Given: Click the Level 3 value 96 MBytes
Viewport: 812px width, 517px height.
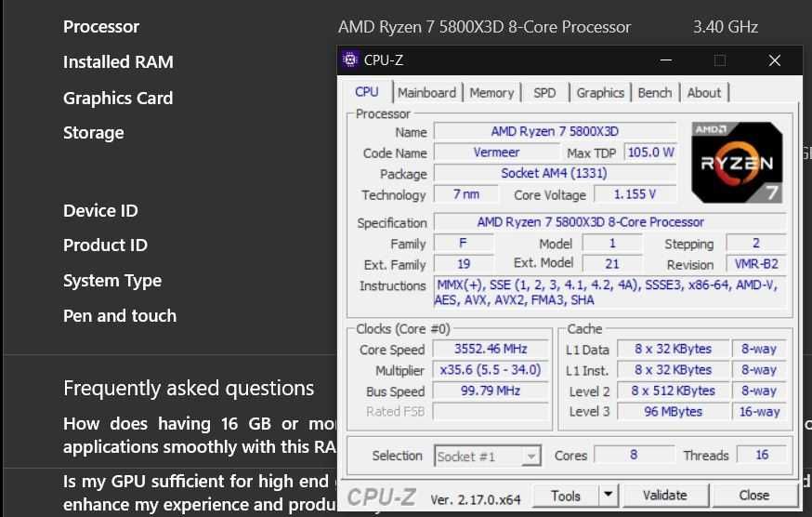Looking at the screenshot, I should point(674,412).
